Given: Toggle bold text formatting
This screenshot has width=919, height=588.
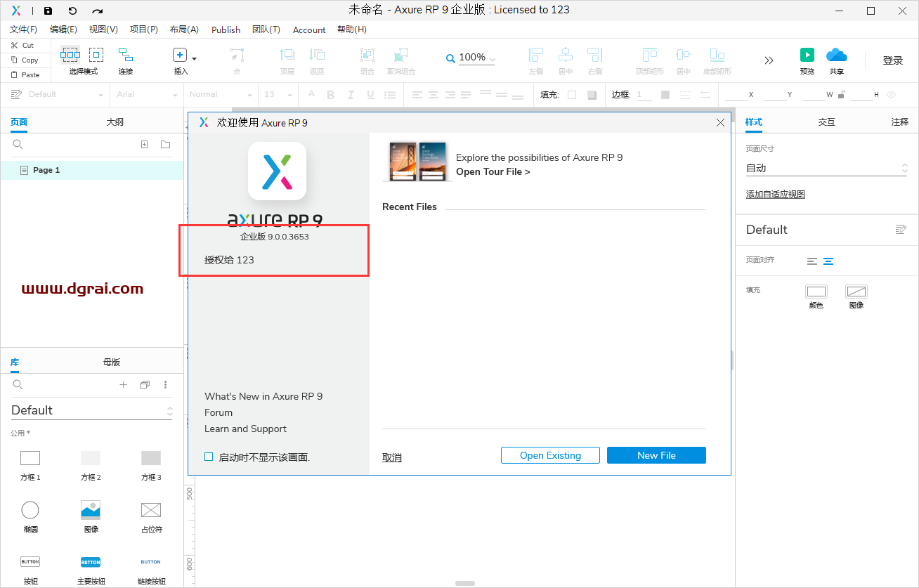Looking at the screenshot, I should click(330, 94).
